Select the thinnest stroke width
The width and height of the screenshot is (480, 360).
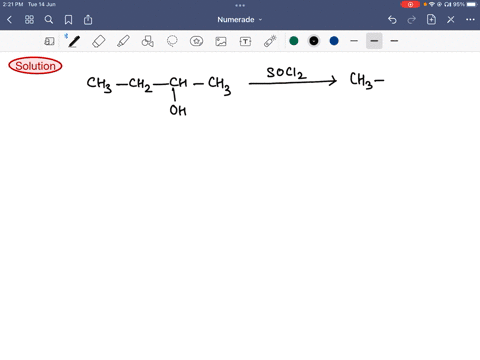coord(354,41)
